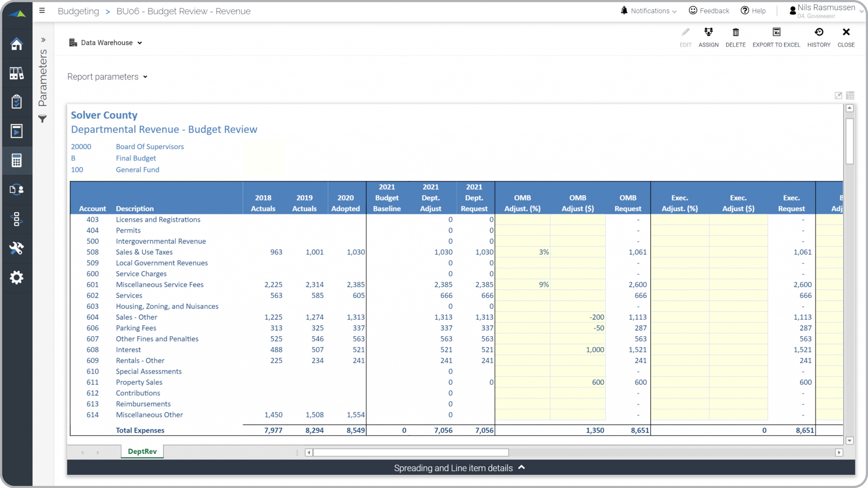Click the clipboard checklist sidebar icon
868x488 pixels.
(x=16, y=102)
